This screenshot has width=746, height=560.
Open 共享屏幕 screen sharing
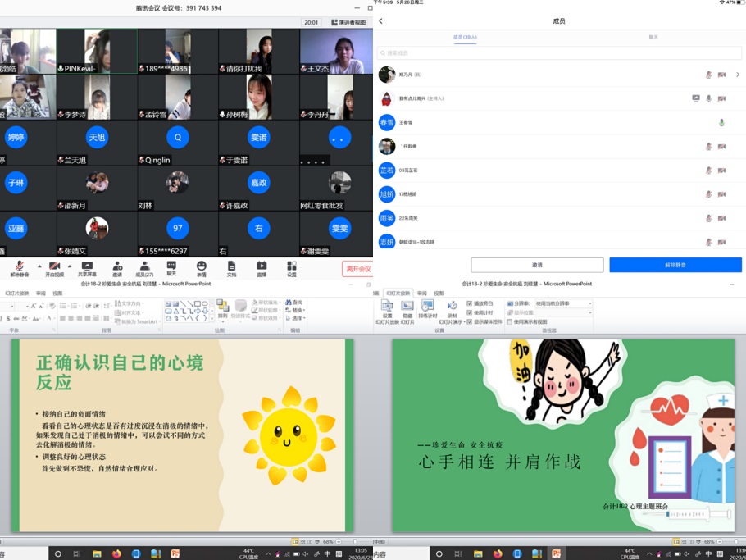point(86,266)
